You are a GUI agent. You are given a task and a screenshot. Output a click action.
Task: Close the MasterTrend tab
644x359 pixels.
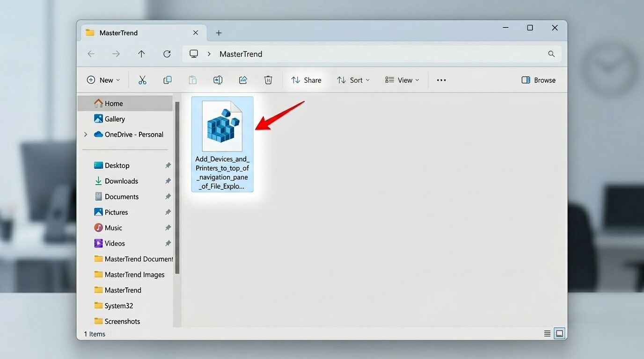click(196, 33)
